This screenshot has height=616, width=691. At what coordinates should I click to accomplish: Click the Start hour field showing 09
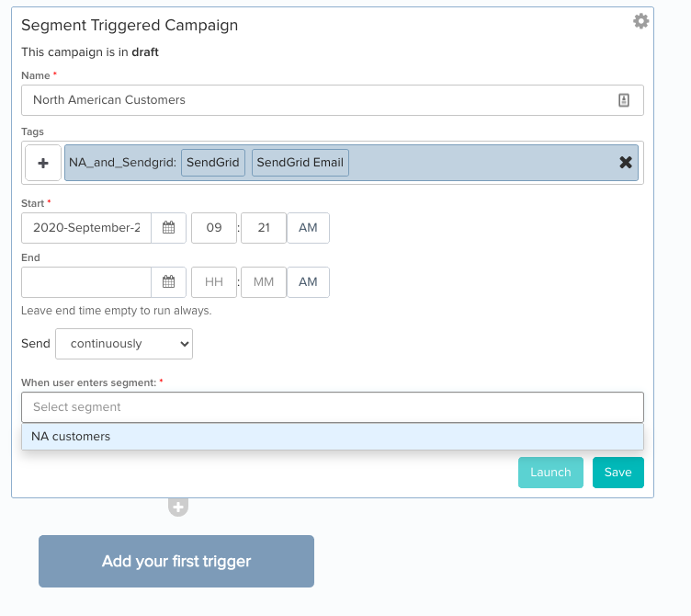(x=214, y=227)
